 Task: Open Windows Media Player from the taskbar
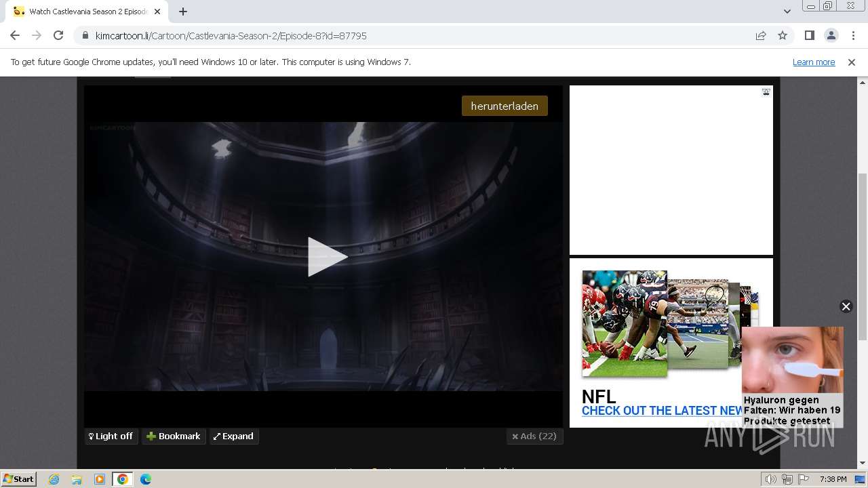coord(100,479)
